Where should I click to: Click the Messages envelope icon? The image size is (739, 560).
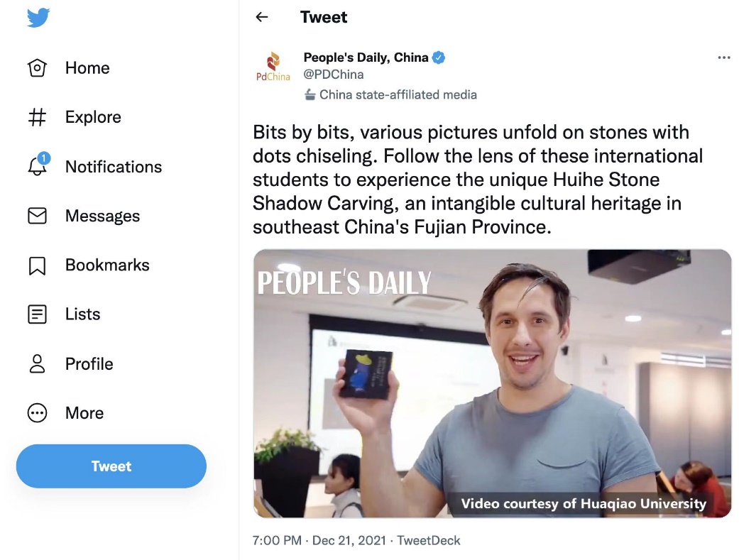point(37,216)
